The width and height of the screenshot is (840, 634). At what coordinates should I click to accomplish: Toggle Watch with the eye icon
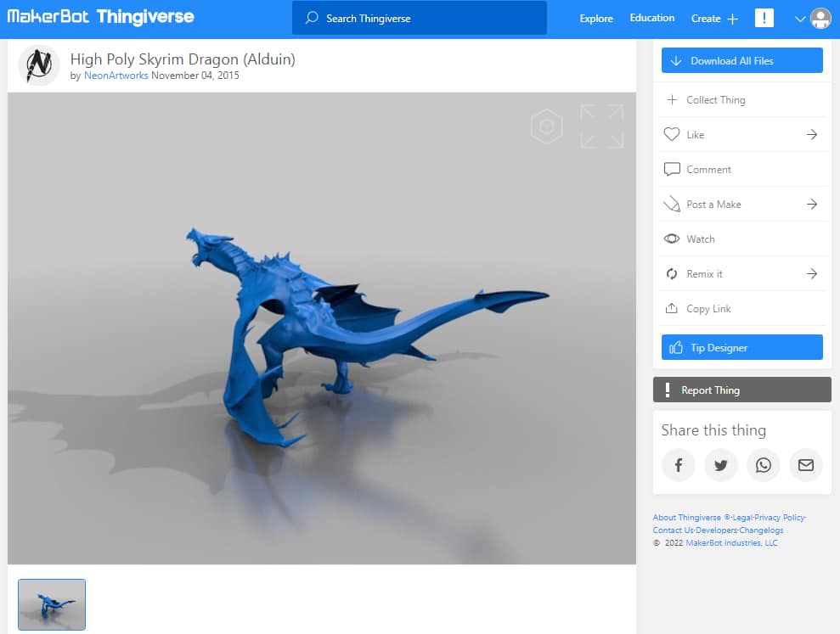point(671,238)
